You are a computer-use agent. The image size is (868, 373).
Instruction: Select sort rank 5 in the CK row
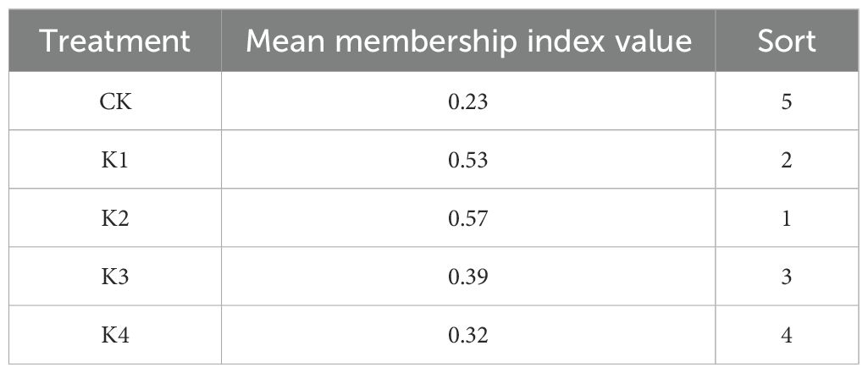tap(787, 101)
